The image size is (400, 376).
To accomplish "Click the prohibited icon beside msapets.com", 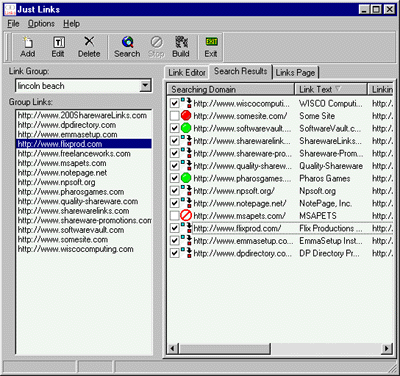I will [x=186, y=216].
